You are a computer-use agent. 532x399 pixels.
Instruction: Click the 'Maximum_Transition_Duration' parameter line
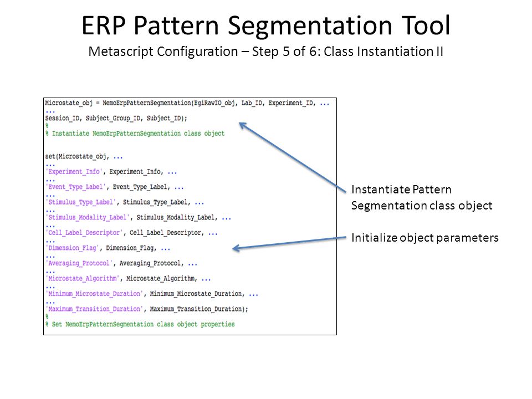click(146, 309)
